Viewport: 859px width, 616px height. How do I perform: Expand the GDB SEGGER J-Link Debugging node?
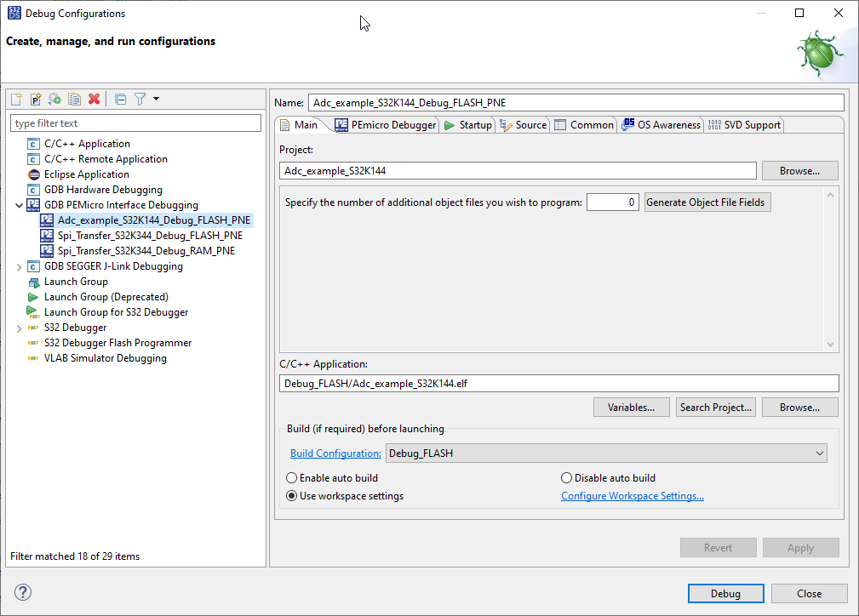[20, 266]
